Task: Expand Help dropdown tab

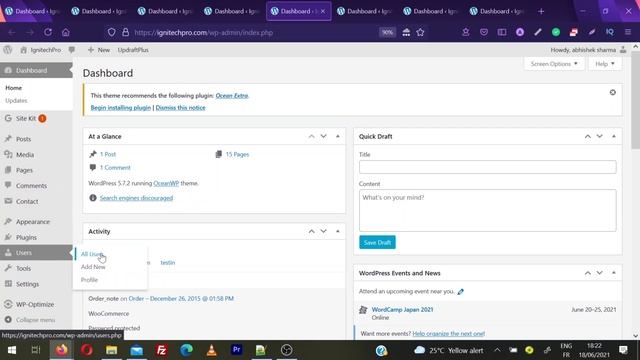Action: click(605, 64)
